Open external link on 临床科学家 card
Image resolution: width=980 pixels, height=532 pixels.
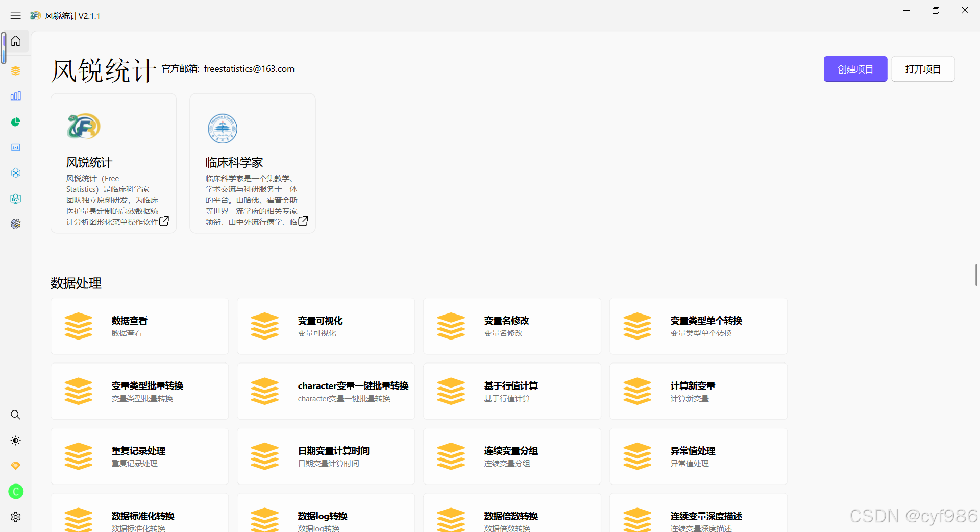click(x=303, y=221)
